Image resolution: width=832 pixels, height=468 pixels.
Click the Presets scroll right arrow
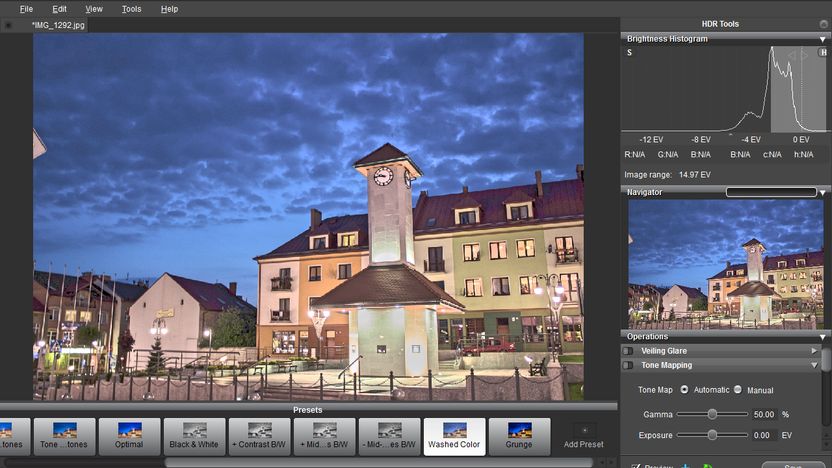pos(612,463)
